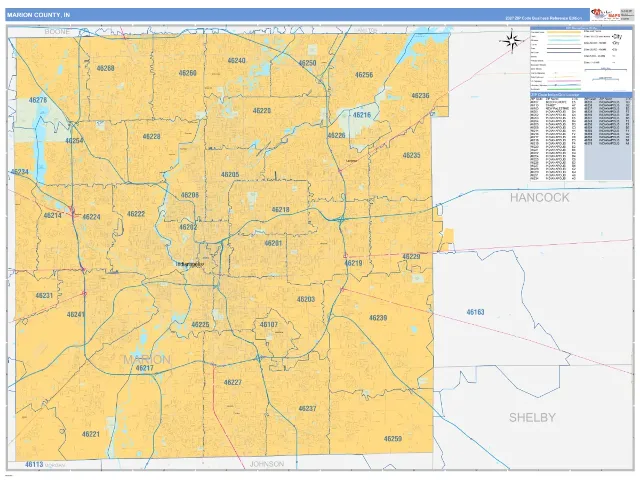Select ZIP code label 46268

[x=105, y=68]
